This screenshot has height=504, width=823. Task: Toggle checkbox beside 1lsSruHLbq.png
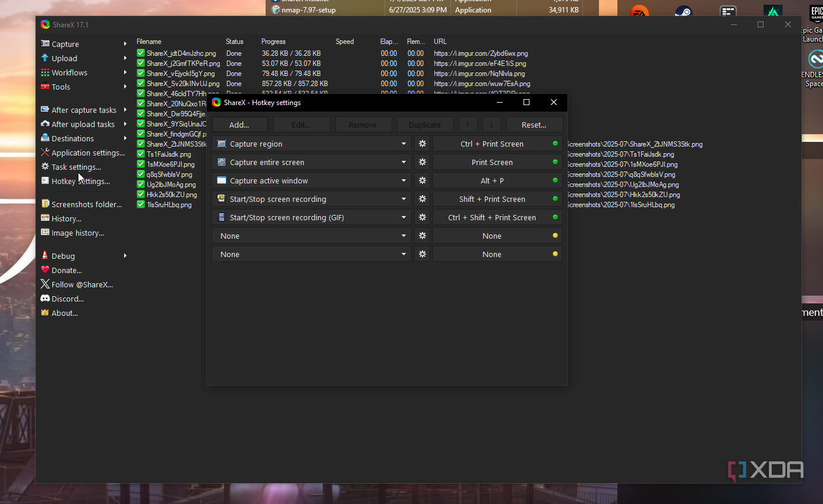click(x=141, y=205)
